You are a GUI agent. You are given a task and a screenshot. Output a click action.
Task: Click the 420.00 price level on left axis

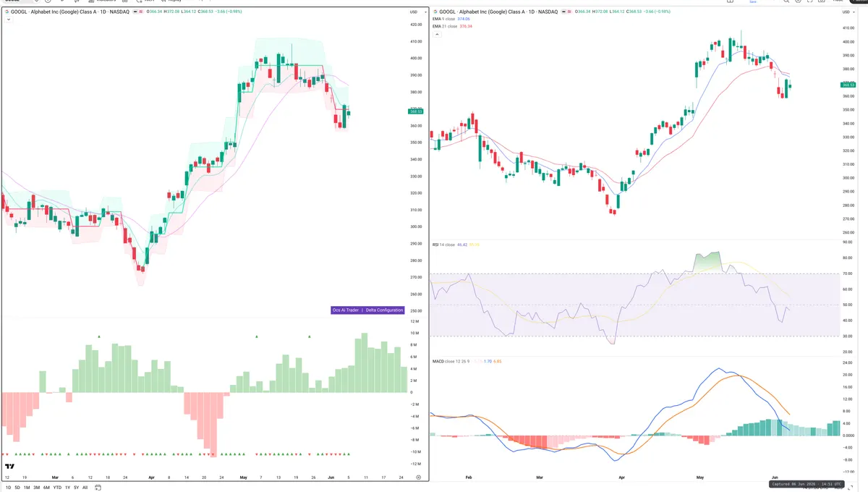415,25
